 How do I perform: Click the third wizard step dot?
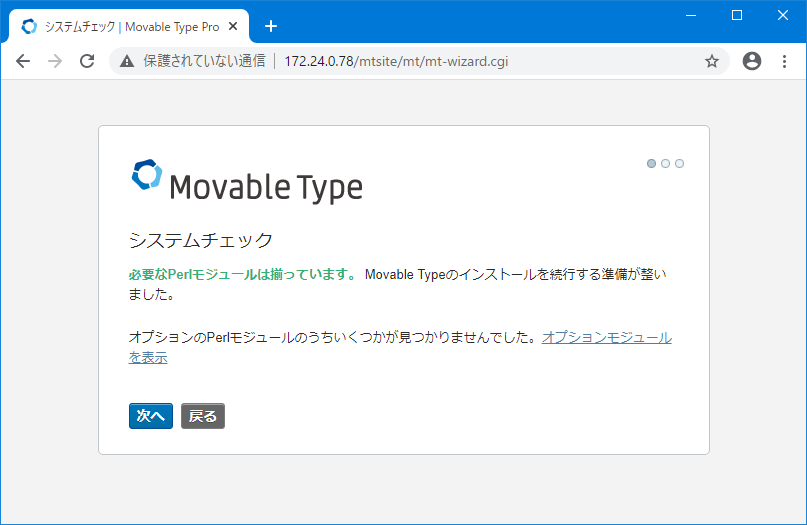click(679, 163)
